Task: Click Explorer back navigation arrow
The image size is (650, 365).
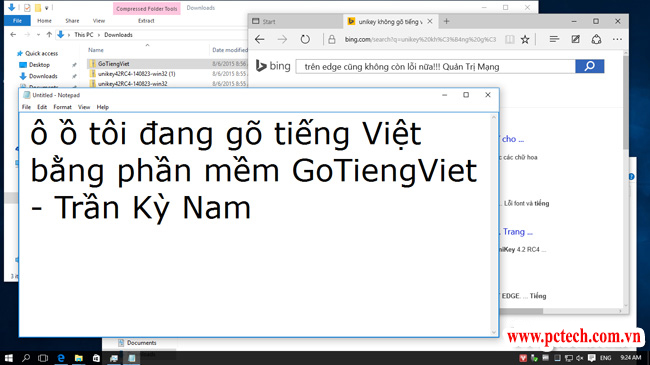Action: 13,35
